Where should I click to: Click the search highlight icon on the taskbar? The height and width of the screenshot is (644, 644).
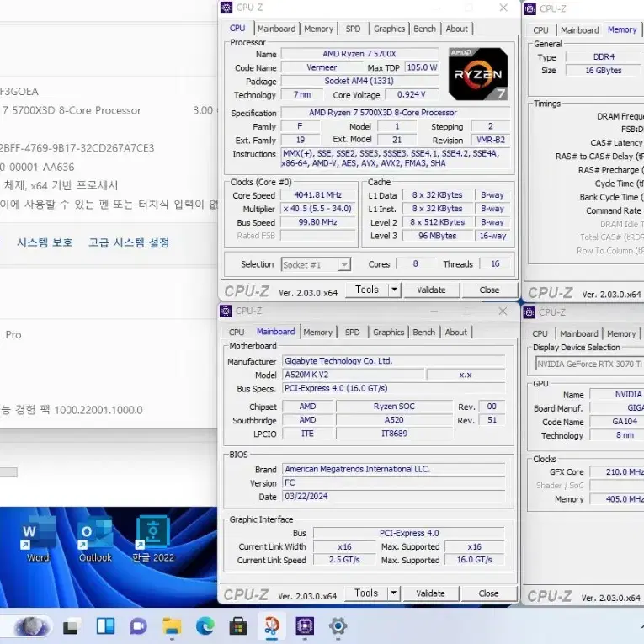click(x=32, y=627)
